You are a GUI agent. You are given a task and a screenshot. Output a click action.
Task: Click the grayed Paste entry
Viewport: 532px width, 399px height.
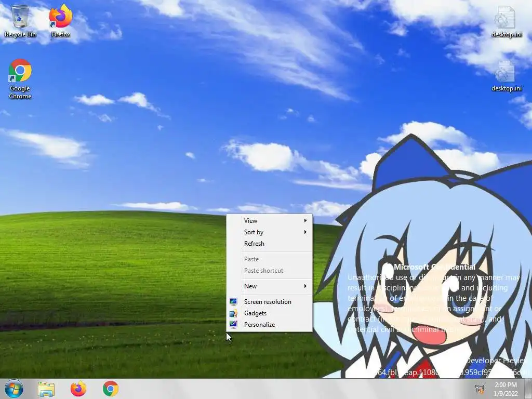click(x=270, y=259)
